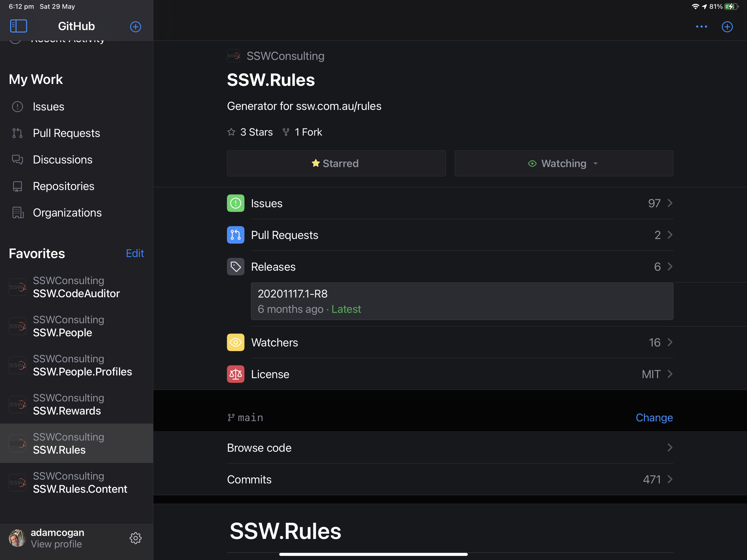Click the SSW.People favorite avatar
Viewport: 747px width, 560px height.
17,326
